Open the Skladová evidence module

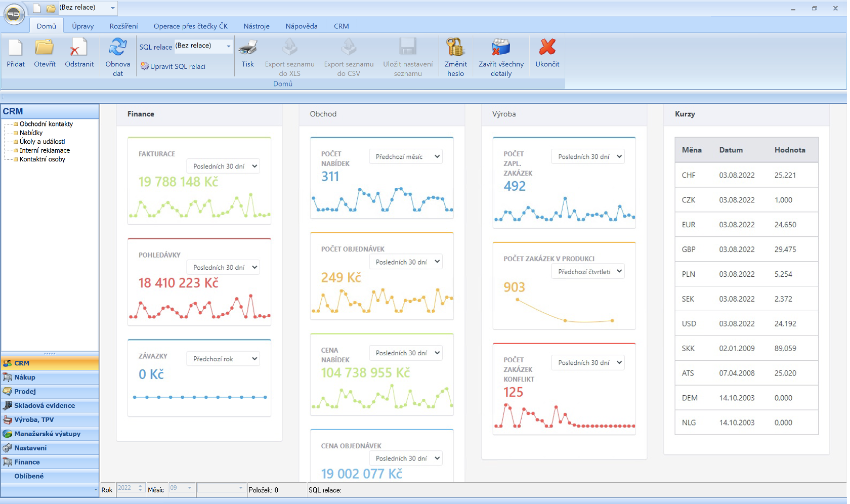(45, 405)
